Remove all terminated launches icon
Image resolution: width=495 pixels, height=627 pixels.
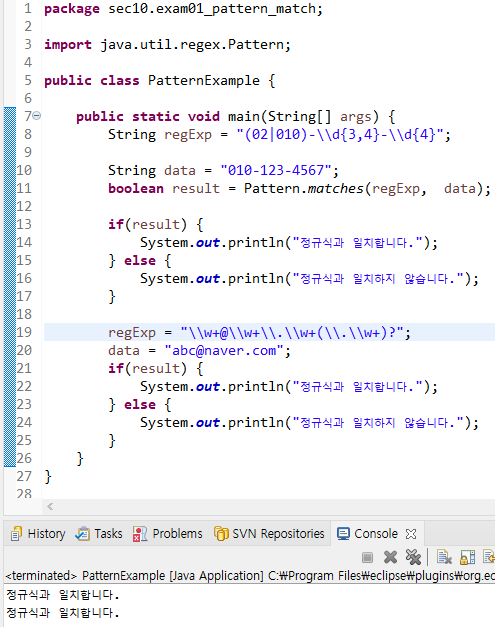click(413, 557)
